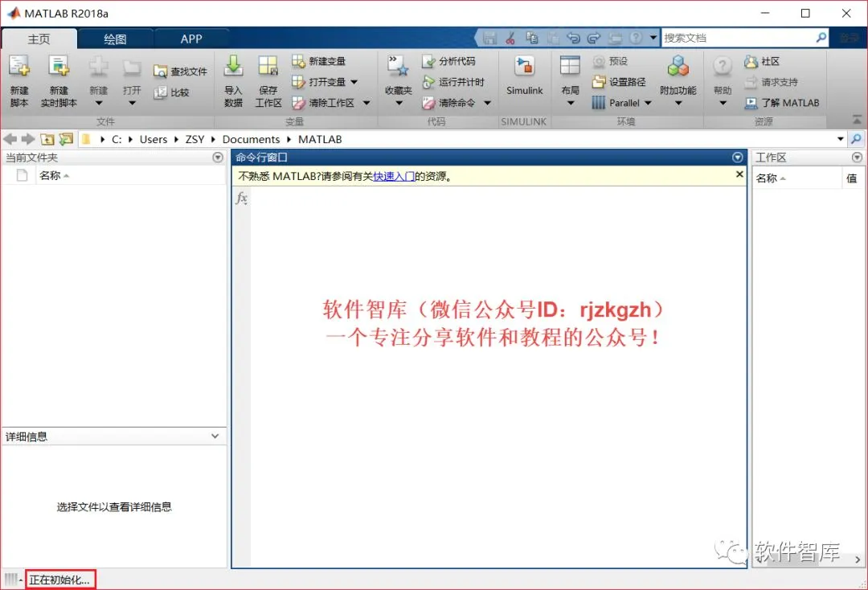Image resolution: width=868 pixels, height=590 pixels.
Task: Switch to the APP tab
Action: (x=191, y=39)
